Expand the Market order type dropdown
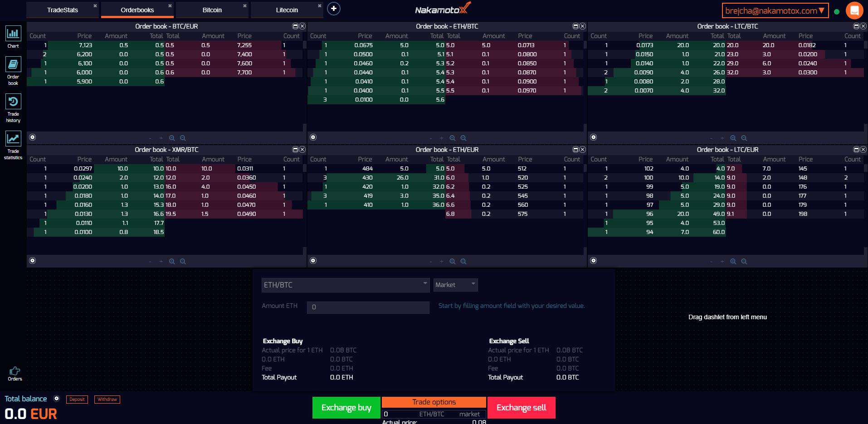This screenshot has width=868, height=424. tap(455, 285)
